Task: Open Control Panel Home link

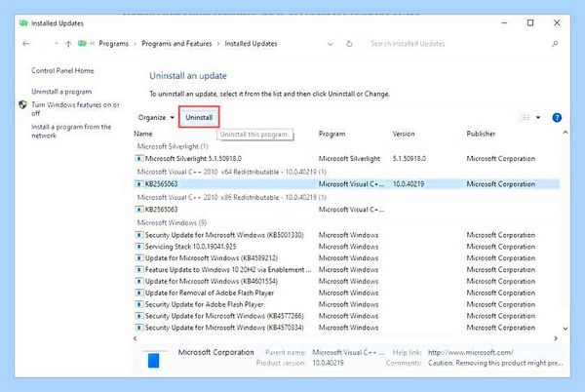Action: click(62, 70)
